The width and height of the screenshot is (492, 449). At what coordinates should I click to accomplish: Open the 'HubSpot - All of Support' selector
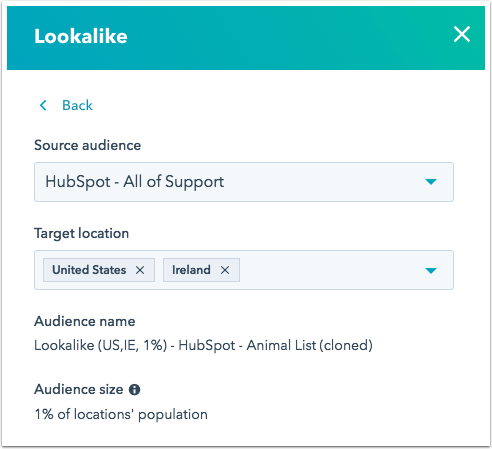tap(244, 182)
